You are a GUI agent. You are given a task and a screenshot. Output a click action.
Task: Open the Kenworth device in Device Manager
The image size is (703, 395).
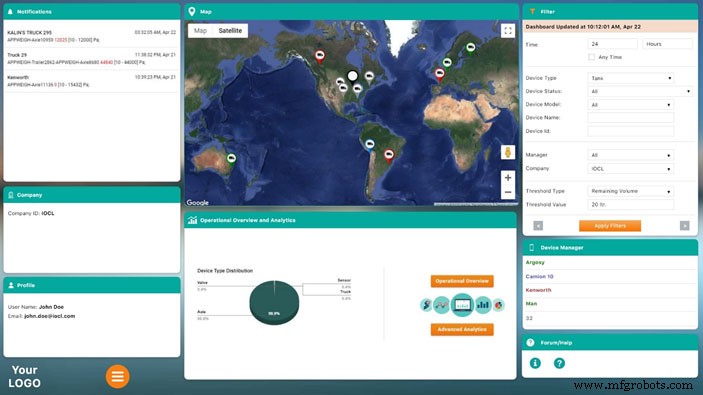click(x=538, y=290)
